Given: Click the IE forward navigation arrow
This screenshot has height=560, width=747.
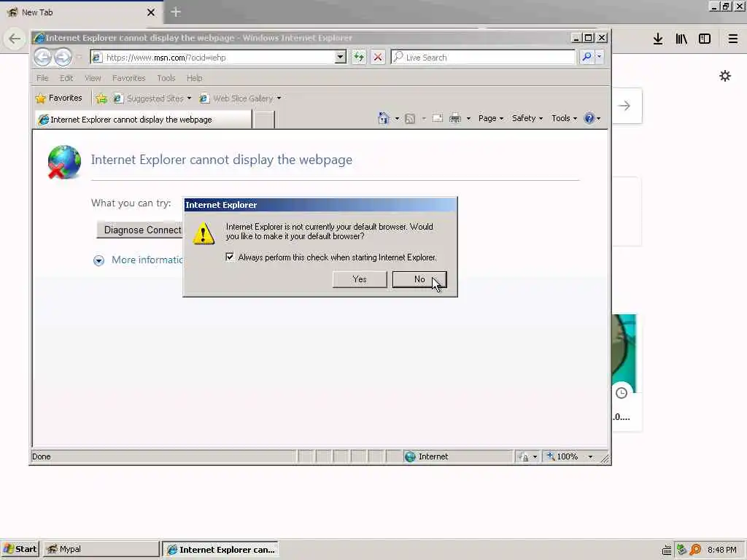Looking at the screenshot, I should [x=63, y=57].
